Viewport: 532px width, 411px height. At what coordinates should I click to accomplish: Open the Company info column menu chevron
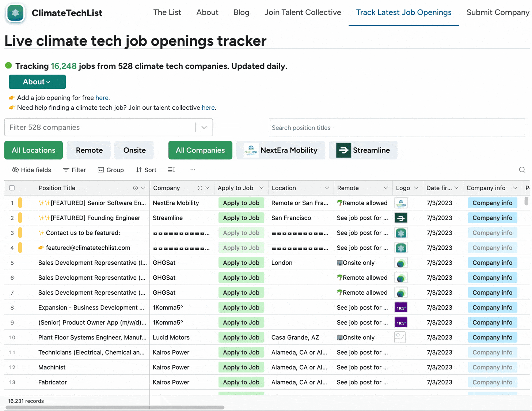[x=515, y=188]
